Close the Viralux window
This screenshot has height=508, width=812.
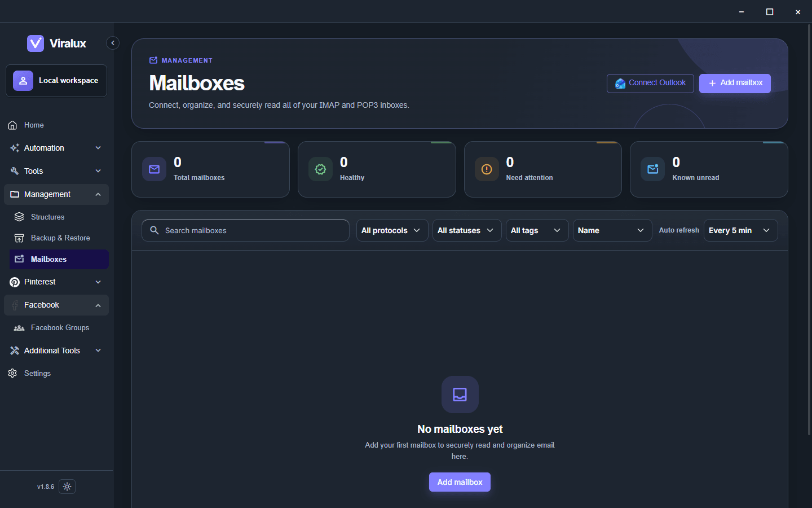pos(798,11)
